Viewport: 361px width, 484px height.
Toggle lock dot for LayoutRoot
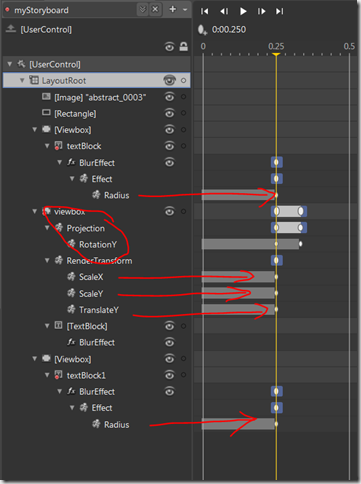183,80
